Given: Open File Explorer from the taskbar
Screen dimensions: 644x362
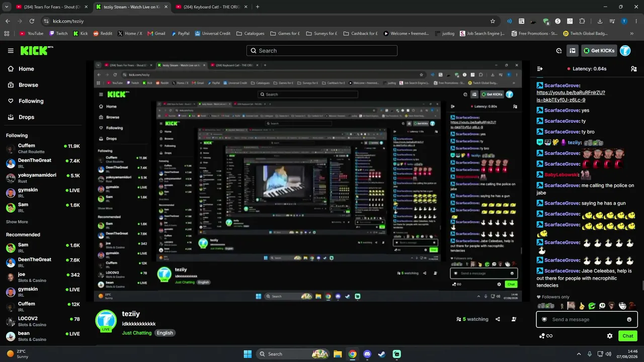Looking at the screenshot, I should (338, 354).
